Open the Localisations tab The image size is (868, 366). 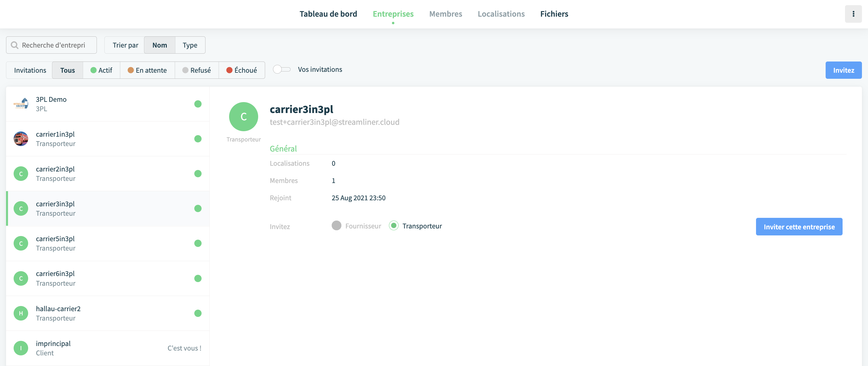pos(501,14)
